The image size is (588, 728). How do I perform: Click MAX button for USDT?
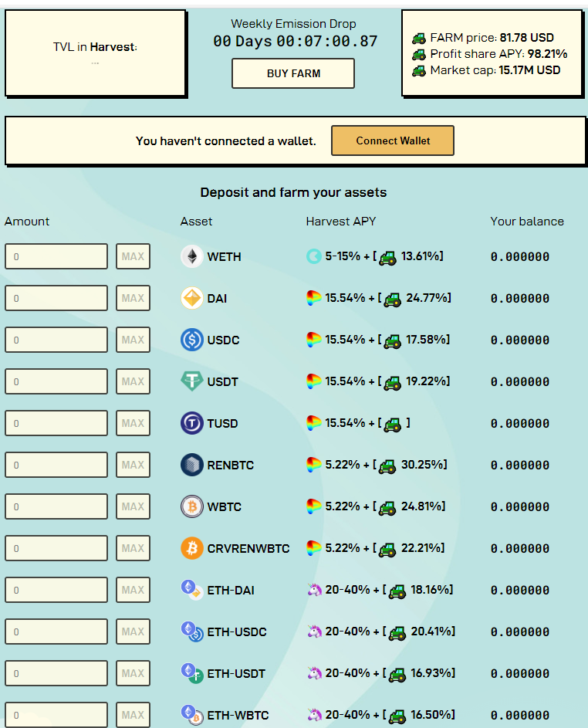(x=133, y=381)
